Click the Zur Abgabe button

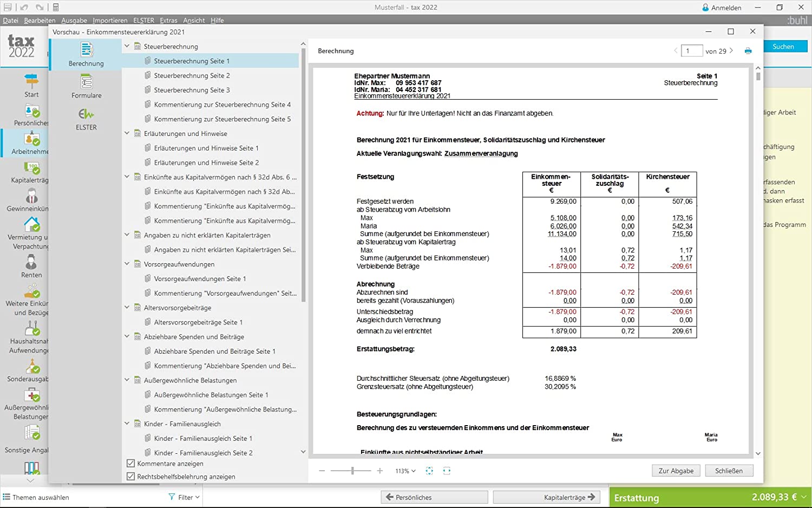(x=676, y=471)
